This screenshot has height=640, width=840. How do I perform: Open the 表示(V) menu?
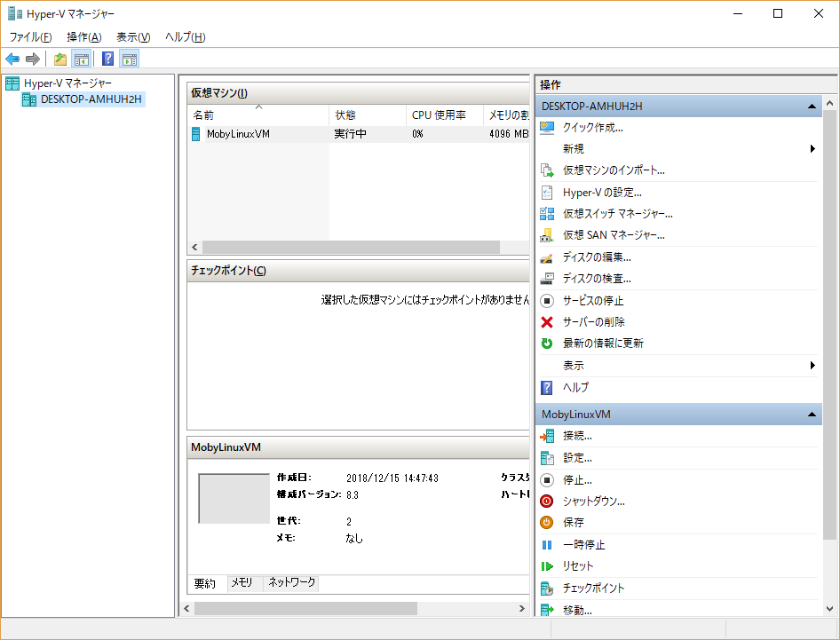(133, 37)
